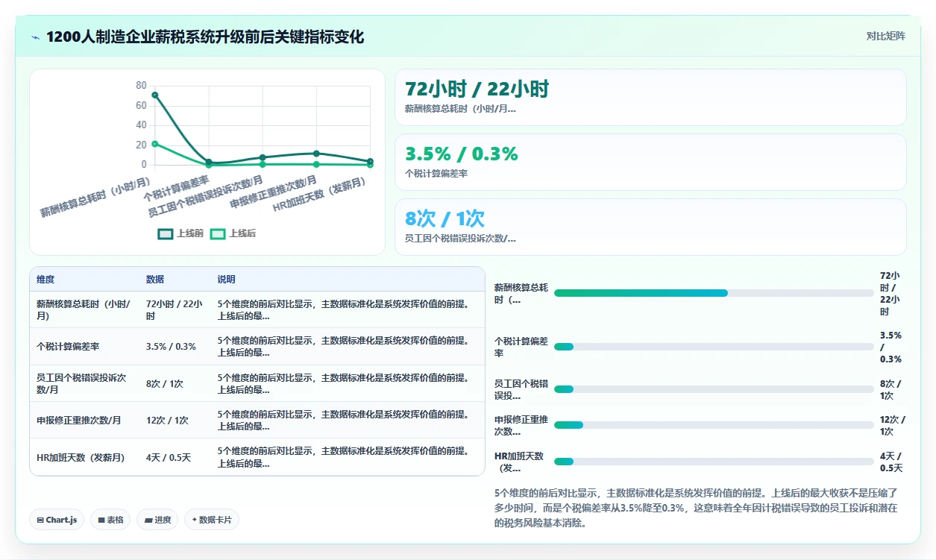Click the 对比矩阵 label at top right
Screen dimensions: 936x560
pyautogui.click(x=886, y=37)
